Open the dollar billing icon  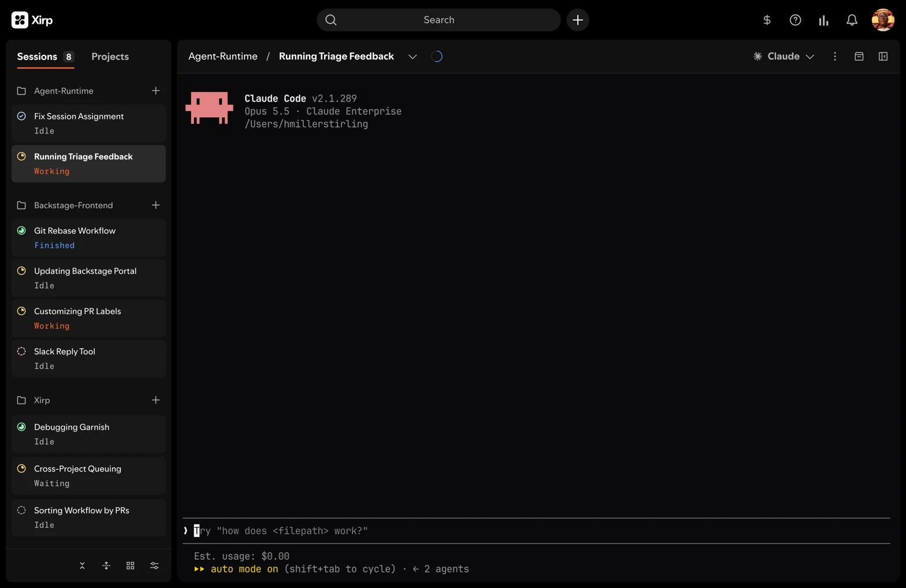tap(767, 20)
